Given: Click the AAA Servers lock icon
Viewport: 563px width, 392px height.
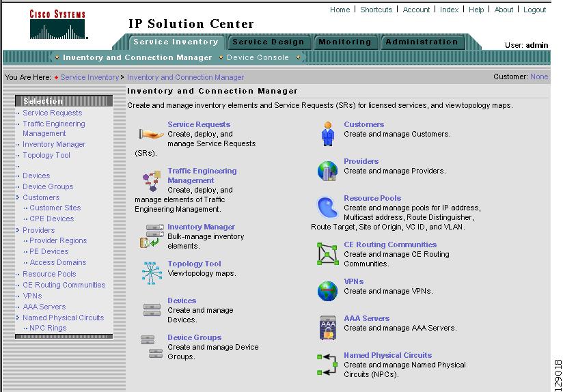Looking at the screenshot, I should 328,327.
